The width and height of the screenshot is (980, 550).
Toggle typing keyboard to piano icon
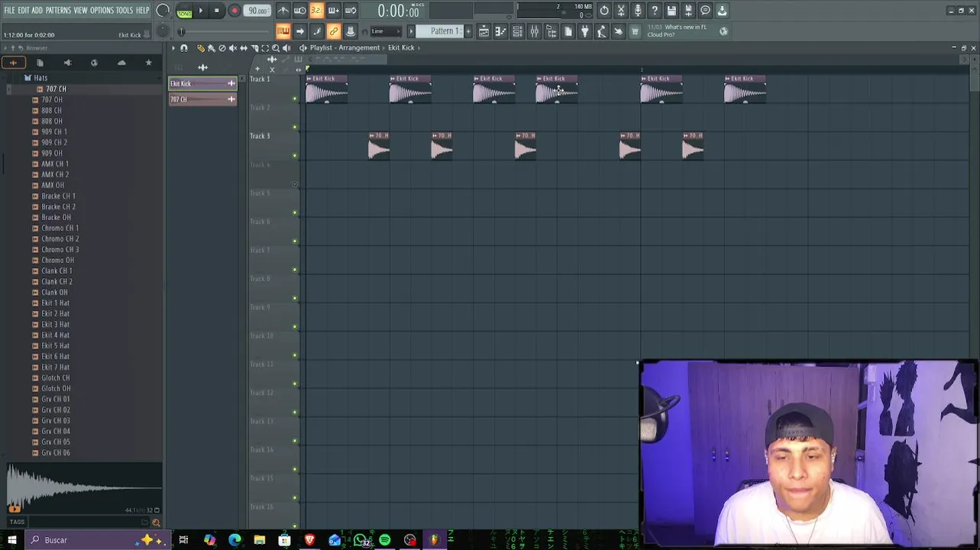click(283, 31)
